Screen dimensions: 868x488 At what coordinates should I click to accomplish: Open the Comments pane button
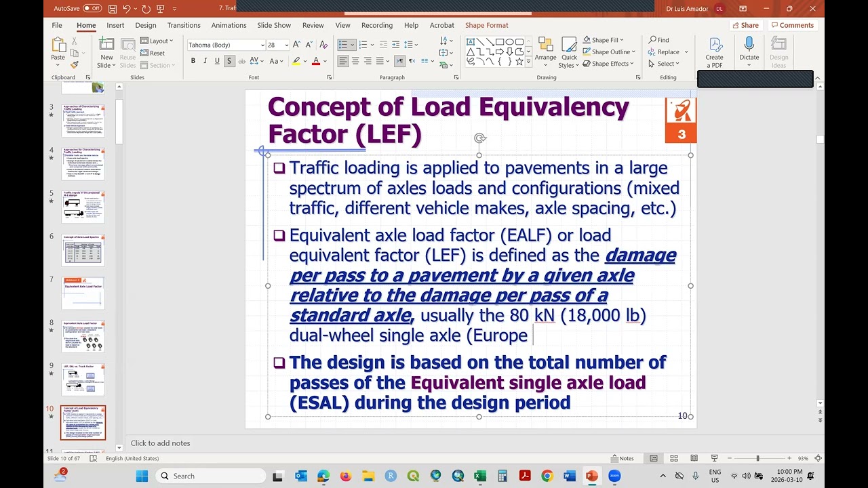click(x=792, y=25)
